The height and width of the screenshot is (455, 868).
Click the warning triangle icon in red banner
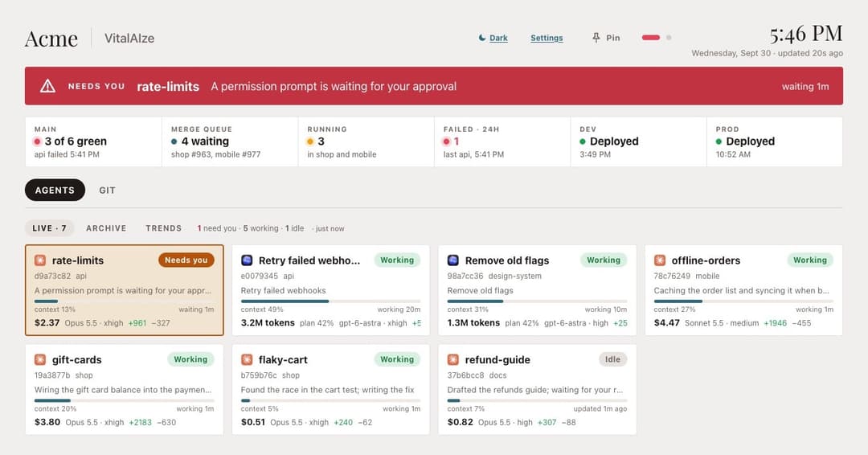click(47, 86)
